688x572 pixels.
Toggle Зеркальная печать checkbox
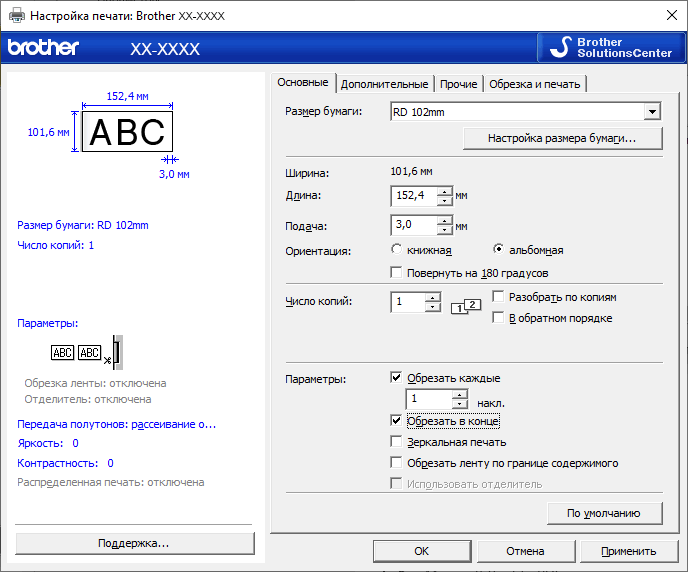(x=397, y=441)
